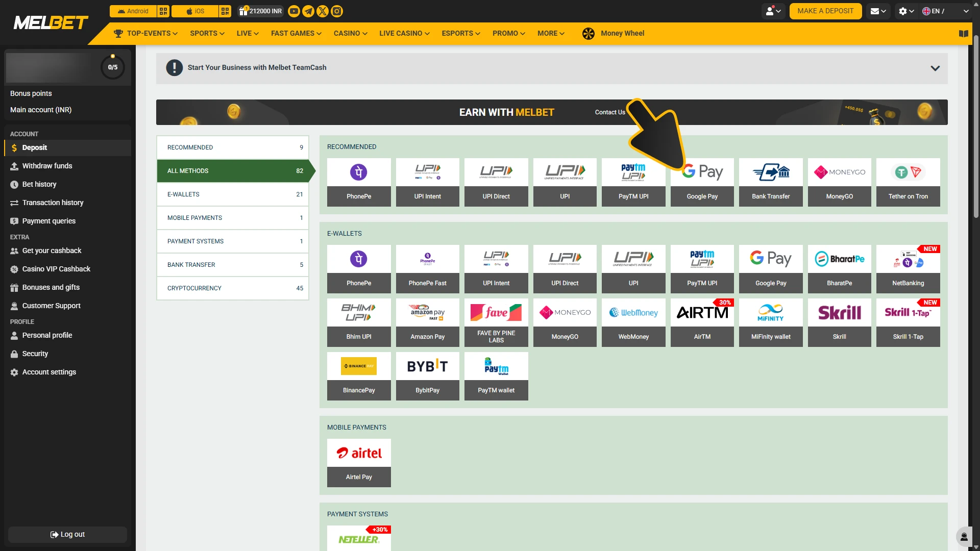
Task: Select PayTM wallet tile
Action: [496, 376]
